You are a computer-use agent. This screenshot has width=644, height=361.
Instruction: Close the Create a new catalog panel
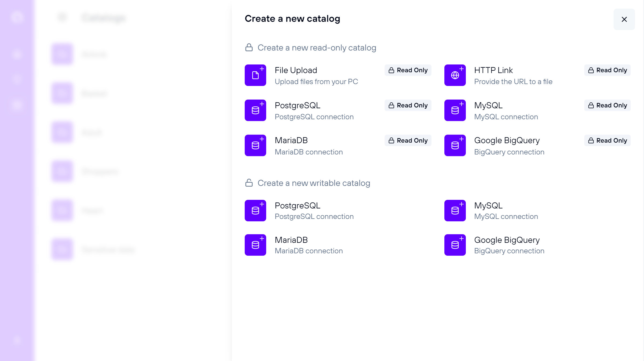[624, 19]
